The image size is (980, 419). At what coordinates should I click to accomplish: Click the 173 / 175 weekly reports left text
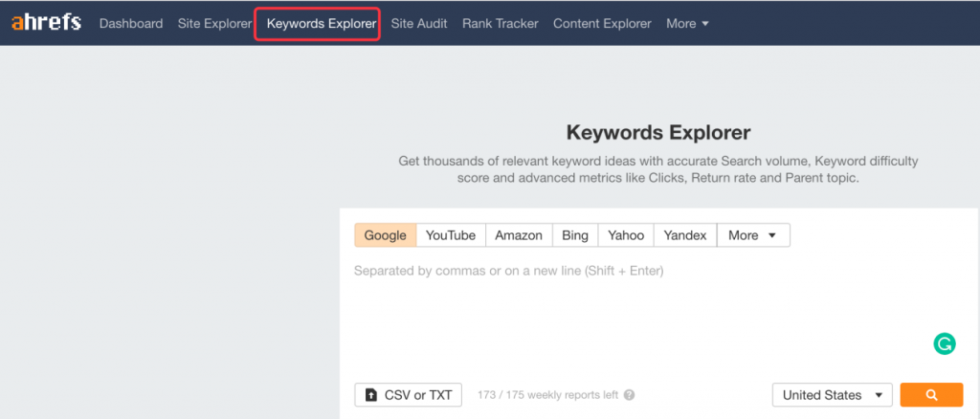(547, 395)
